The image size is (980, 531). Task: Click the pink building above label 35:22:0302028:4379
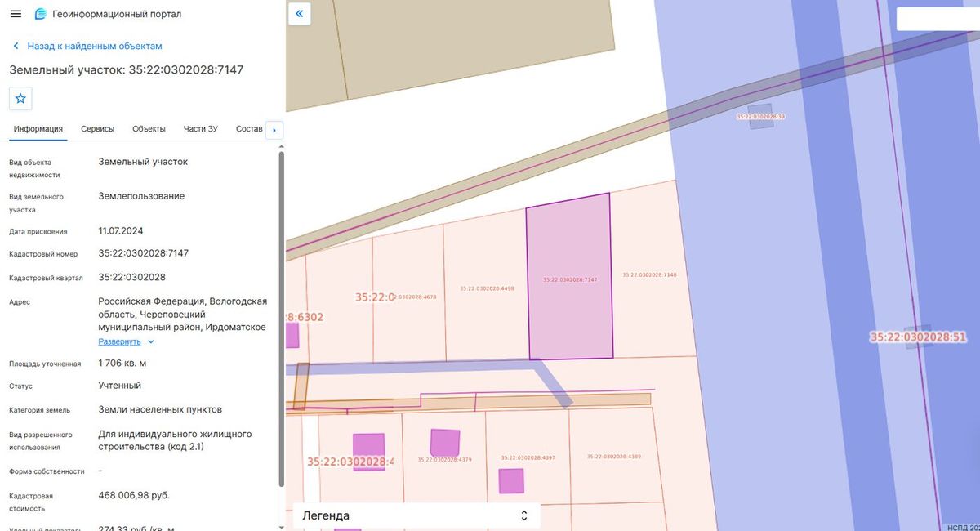click(445, 442)
